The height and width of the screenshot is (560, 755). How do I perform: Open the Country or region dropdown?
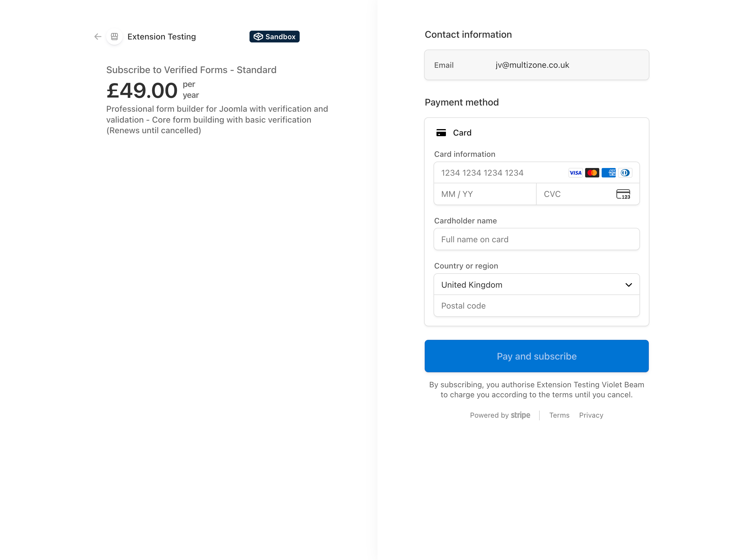click(x=536, y=284)
